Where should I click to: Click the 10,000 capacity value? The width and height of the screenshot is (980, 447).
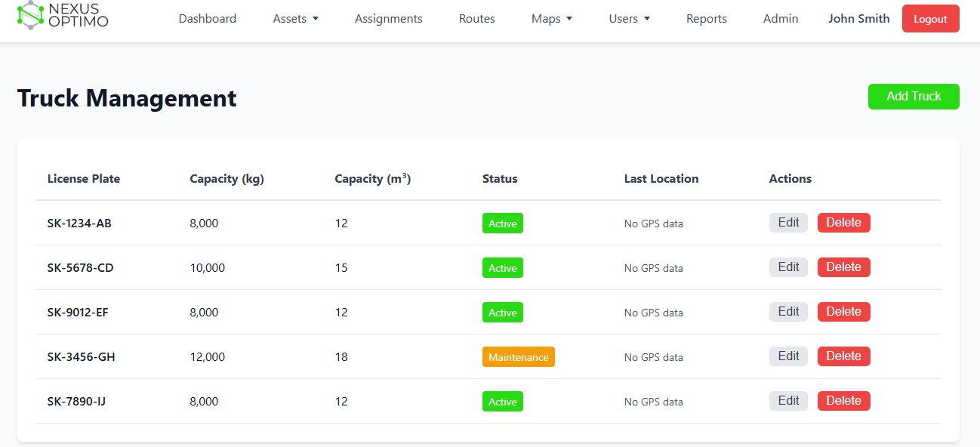point(208,268)
